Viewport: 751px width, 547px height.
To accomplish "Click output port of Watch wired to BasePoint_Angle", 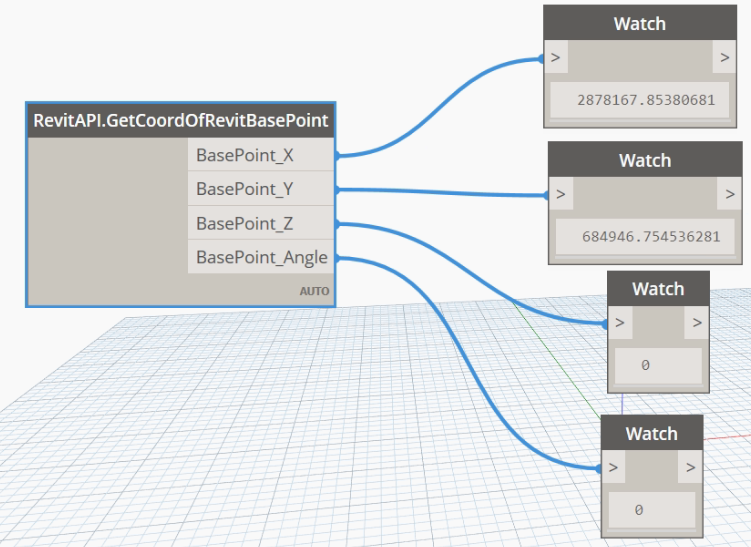I will pyautogui.click(x=690, y=467).
